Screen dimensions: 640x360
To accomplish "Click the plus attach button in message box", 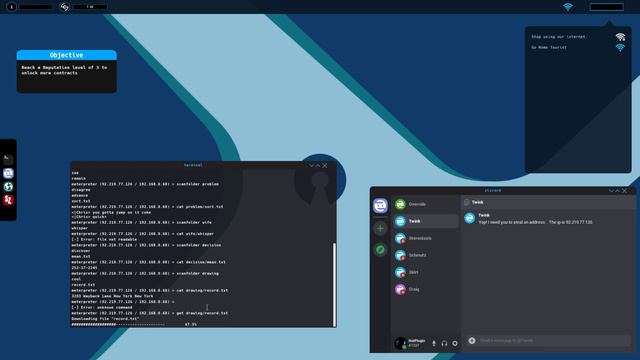I will coord(472,340).
